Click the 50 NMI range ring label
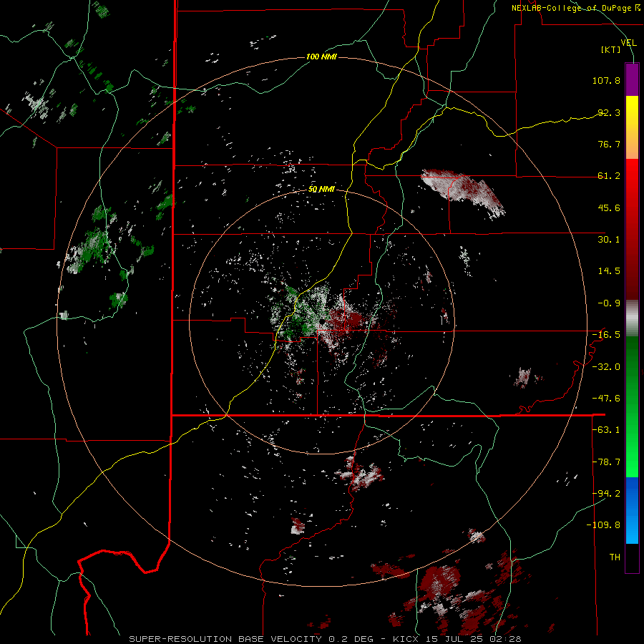Image resolution: width=644 pixels, height=644 pixels. (321, 190)
